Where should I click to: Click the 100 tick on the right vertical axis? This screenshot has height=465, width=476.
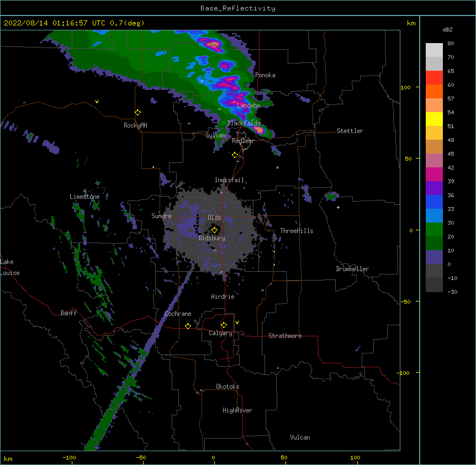pyautogui.click(x=405, y=87)
